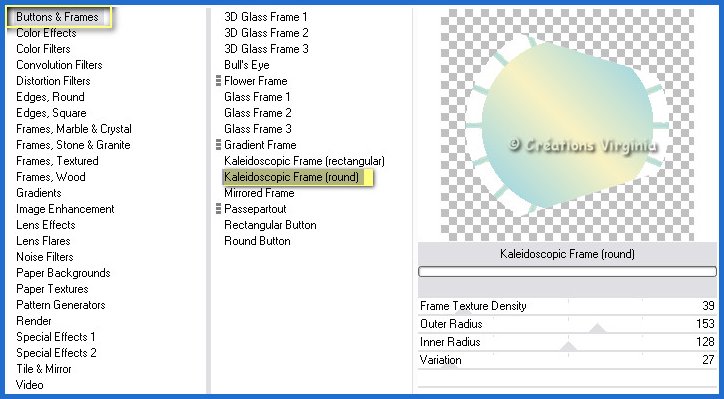The width and height of the screenshot is (724, 399).
Task: Click the Frame Texture Density slider
Action: (567, 306)
